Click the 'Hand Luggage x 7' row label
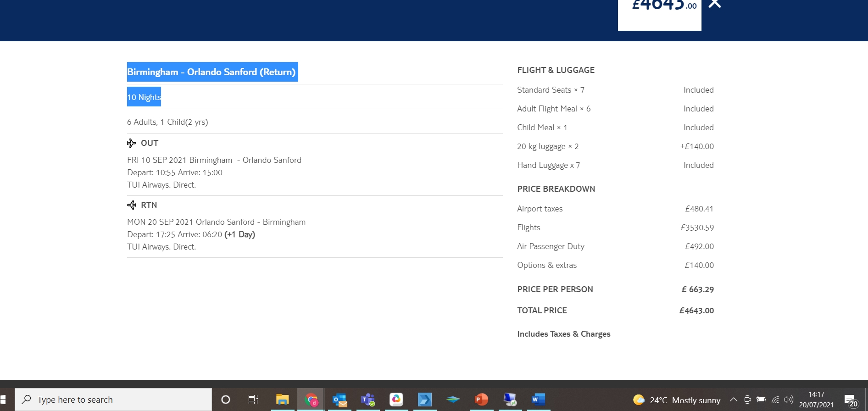 (x=549, y=165)
